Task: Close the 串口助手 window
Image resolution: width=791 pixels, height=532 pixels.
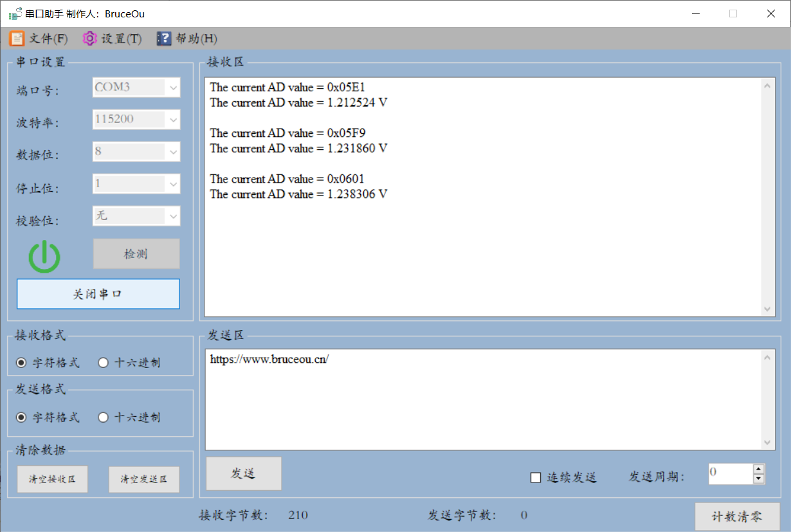Action: point(771,14)
